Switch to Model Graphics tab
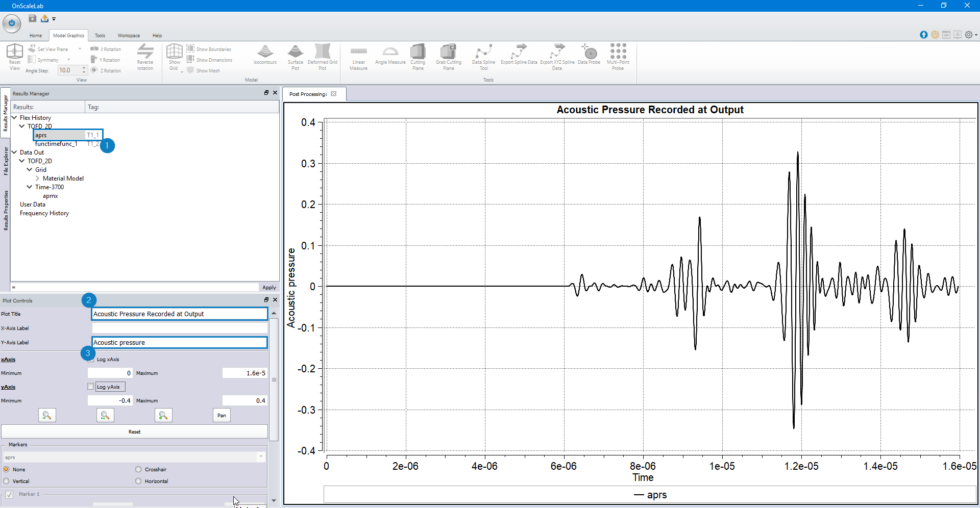 click(68, 36)
